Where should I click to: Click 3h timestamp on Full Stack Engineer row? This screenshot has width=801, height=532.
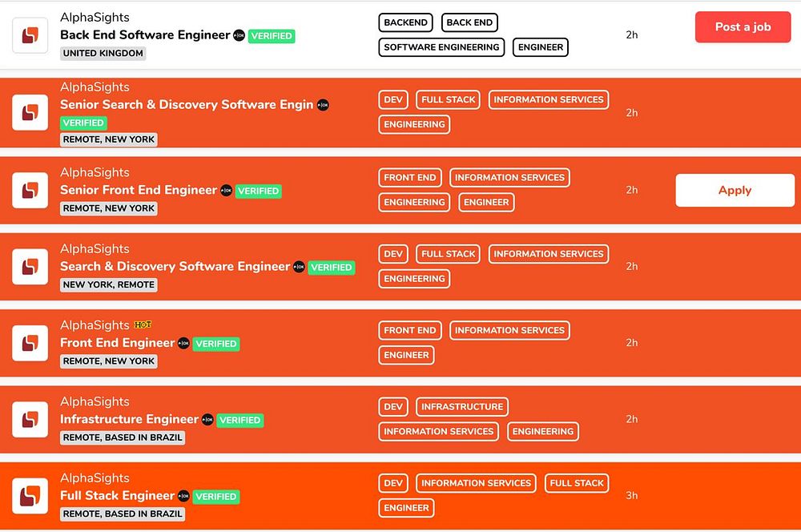pos(632,495)
